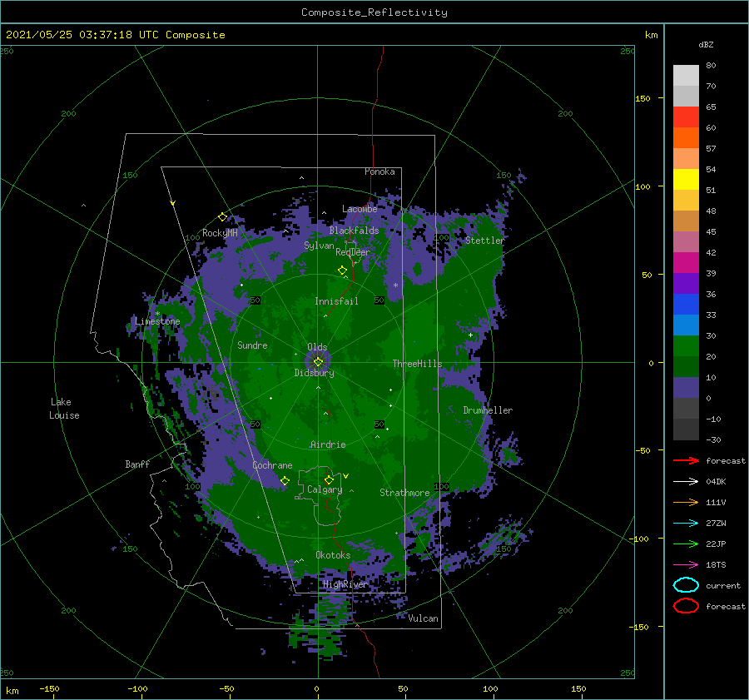
Task: Select the dark gray -10 to -30 swatch
Action: 686,429
